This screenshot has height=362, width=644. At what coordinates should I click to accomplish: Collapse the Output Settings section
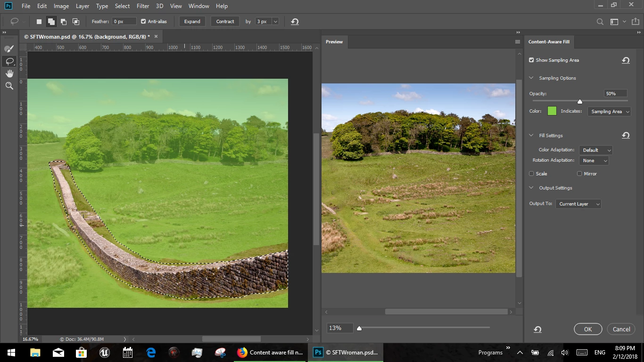(531, 188)
